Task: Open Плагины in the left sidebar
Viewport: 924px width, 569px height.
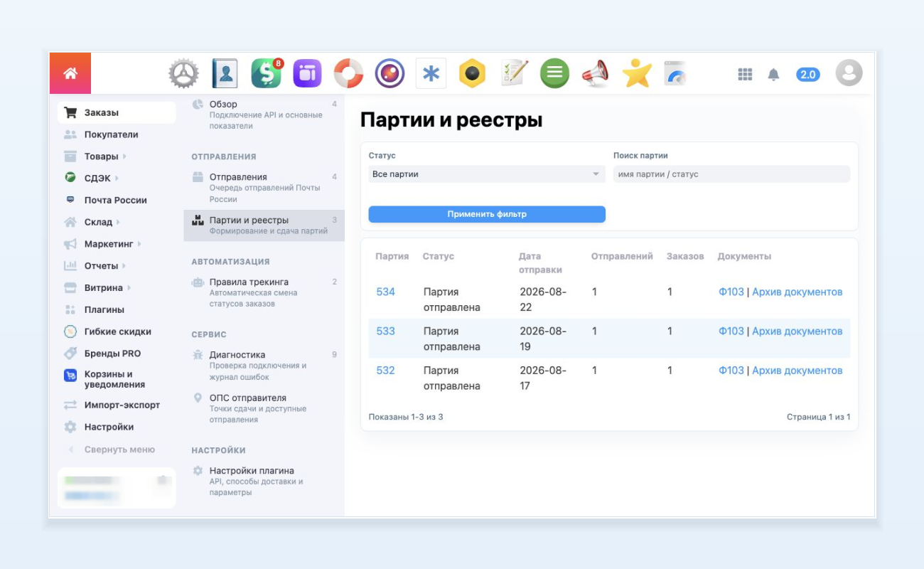Action: click(104, 310)
